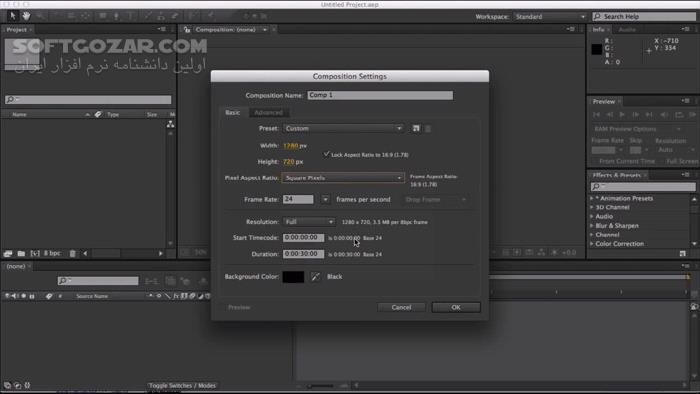
Task: Switch to the Basic tab
Action: [233, 112]
